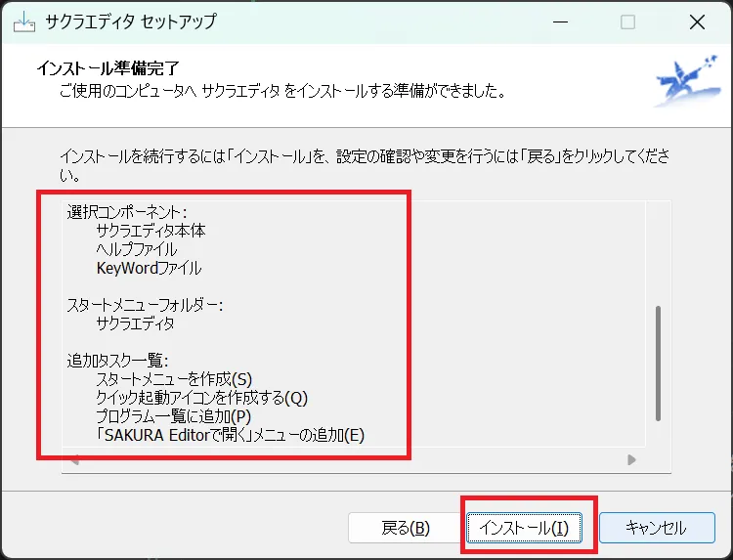733x560 pixels.
Task: Click the Sakura Editor logo image
Action: point(688,81)
